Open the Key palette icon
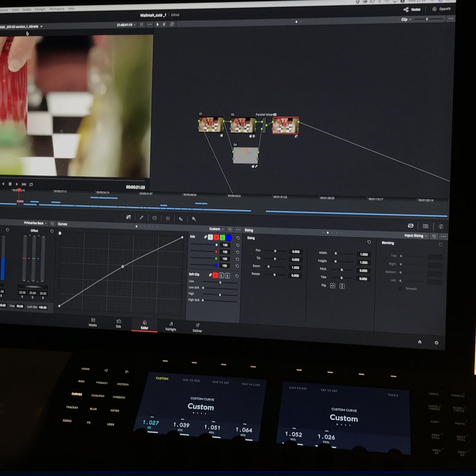The height and width of the screenshot is (476, 476). click(x=194, y=219)
